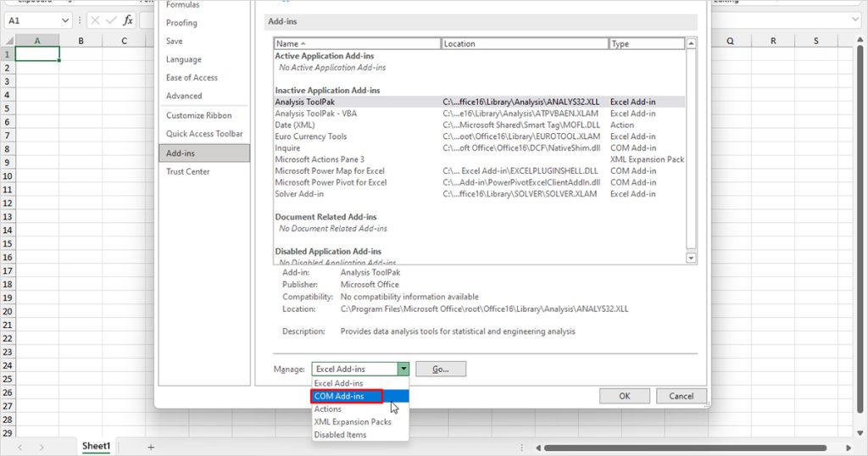This screenshot has height=456, width=868.
Task: Select the Analysis ToolPak row
Action: pos(480,102)
